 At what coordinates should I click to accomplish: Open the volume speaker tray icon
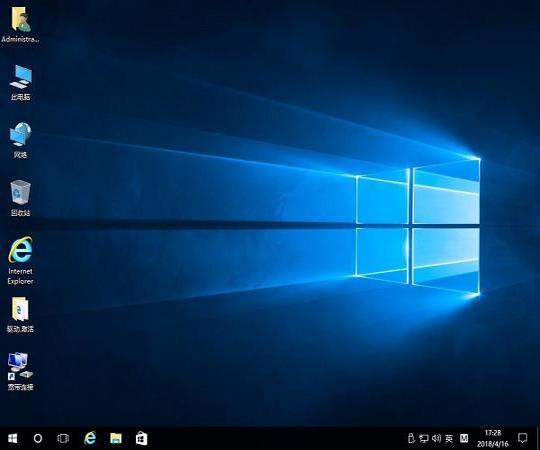coord(436,438)
